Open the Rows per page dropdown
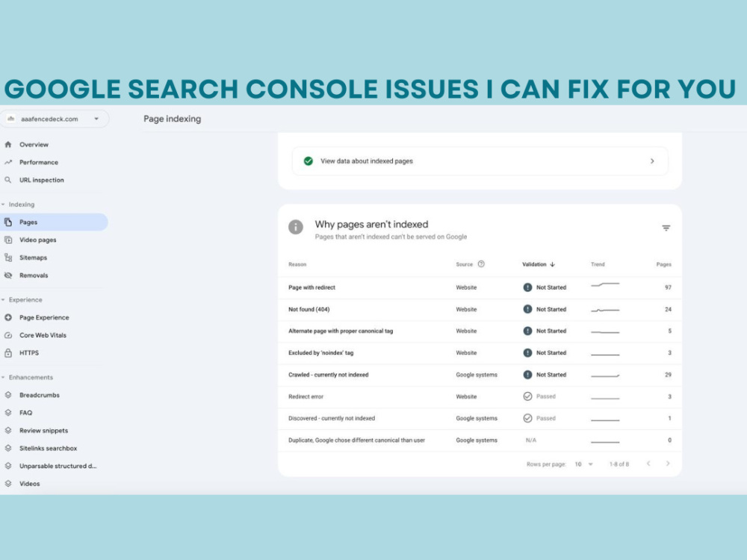Image resolution: width=747 pixels, height=560 pixels. [583, 464]
